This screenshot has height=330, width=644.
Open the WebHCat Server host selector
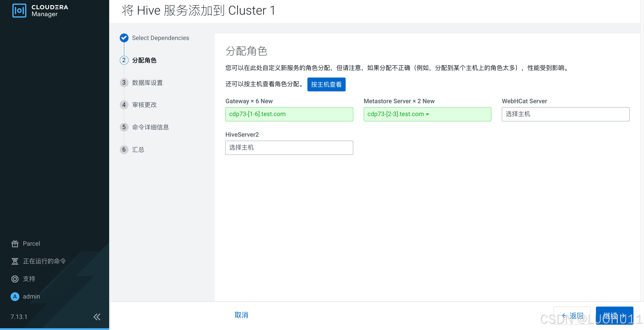pyautogui.click(x=565, y=114)
